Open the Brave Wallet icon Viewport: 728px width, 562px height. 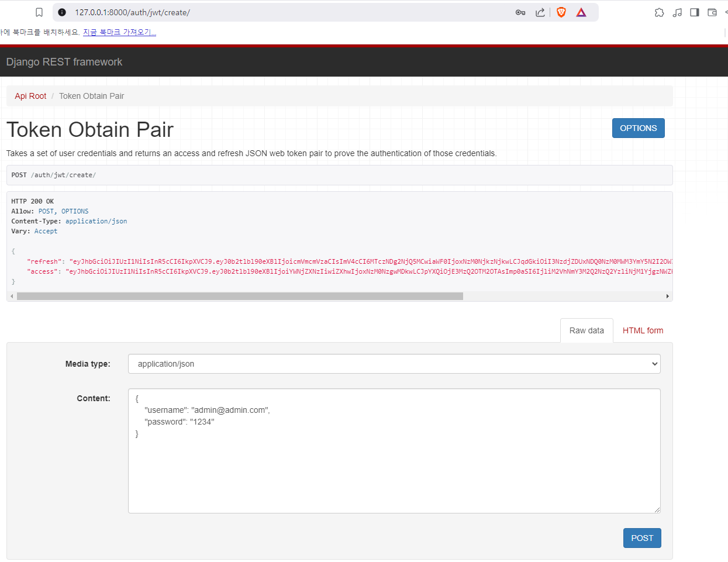pyautogui.click(x=712, y=12)
